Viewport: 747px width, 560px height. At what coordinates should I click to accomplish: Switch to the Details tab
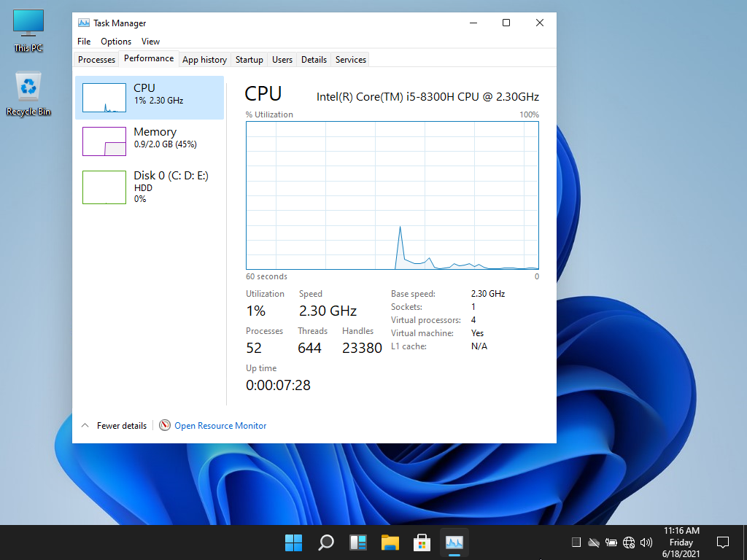[314, 60]
